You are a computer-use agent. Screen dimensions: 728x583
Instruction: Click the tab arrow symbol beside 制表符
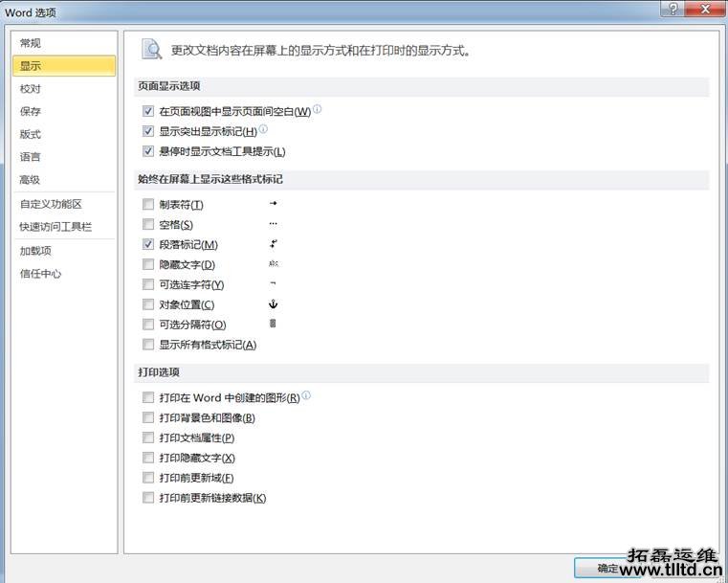tap(274, 204)
